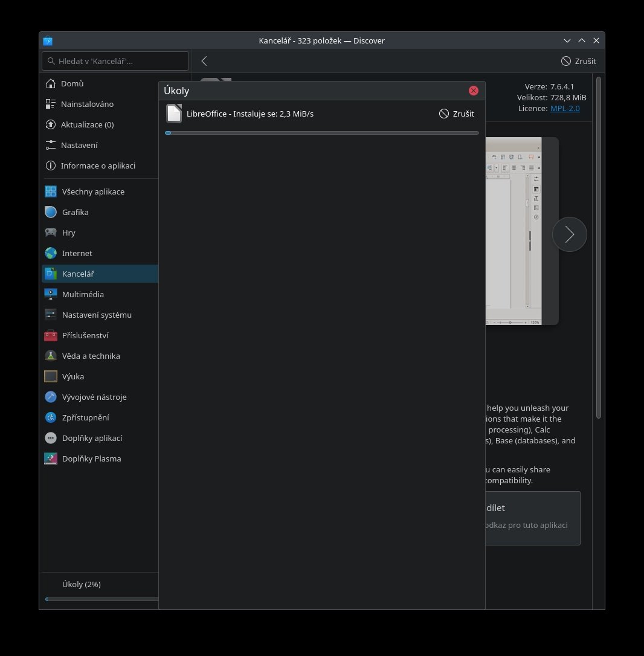
Task: Select the Grafika category
Action: (x=100, y=212)
